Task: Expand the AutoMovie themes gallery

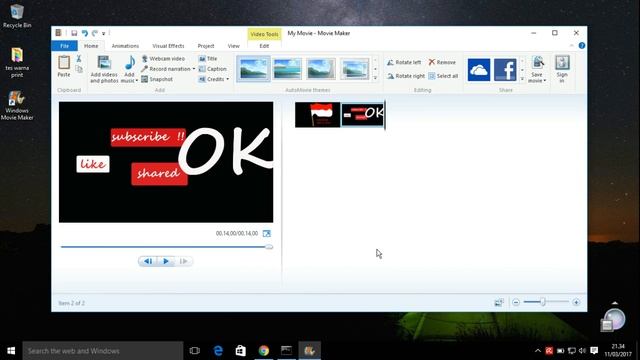Action: click(x=375, y=78)
